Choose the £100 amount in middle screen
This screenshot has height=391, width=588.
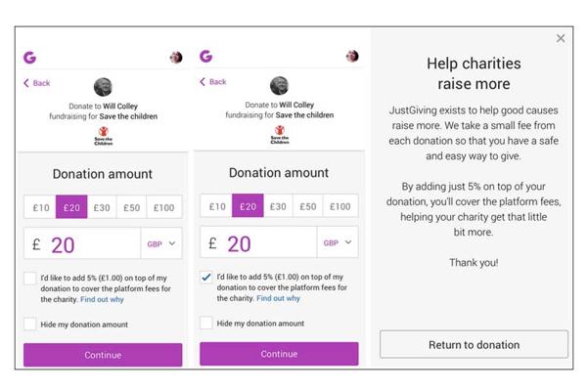[339, 206]
